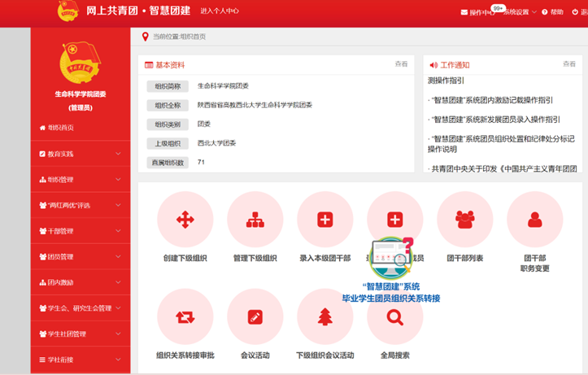The width and height of the screenshot is (588, 375).
Task: Click the 录入本级团干部 plus icon
Action: tap(325, 220)
